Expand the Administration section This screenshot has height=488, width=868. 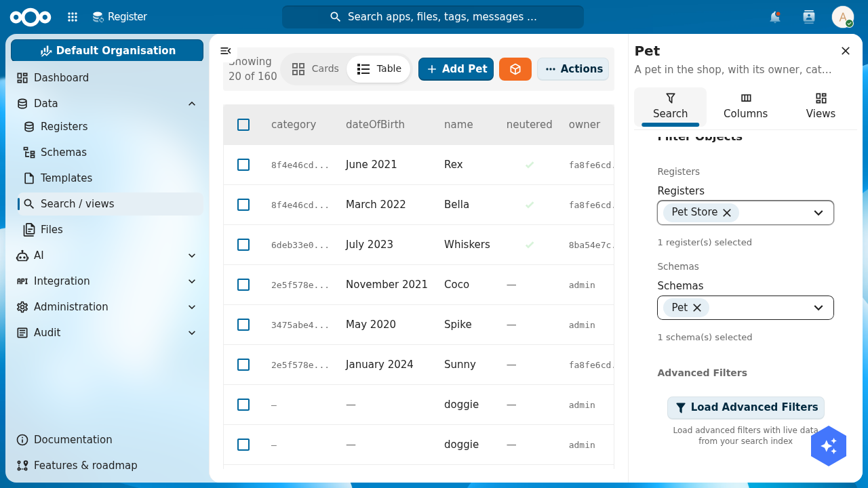(x=192, y=307)
